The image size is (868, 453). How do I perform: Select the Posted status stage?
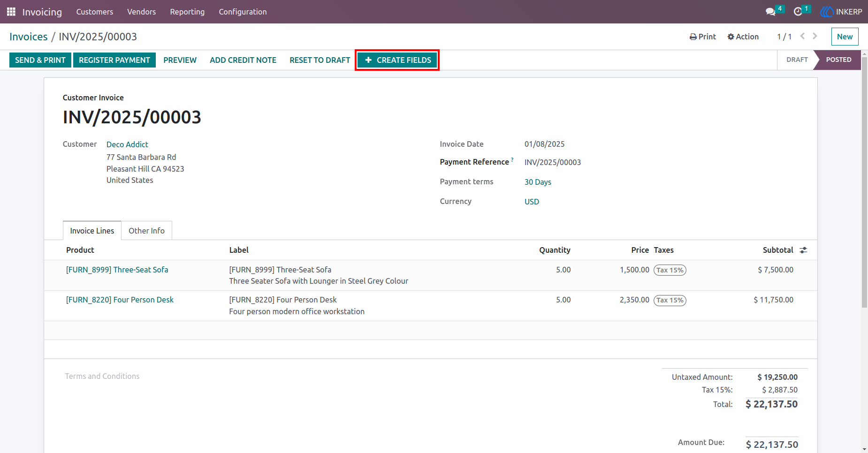click(x=838, y=60)
